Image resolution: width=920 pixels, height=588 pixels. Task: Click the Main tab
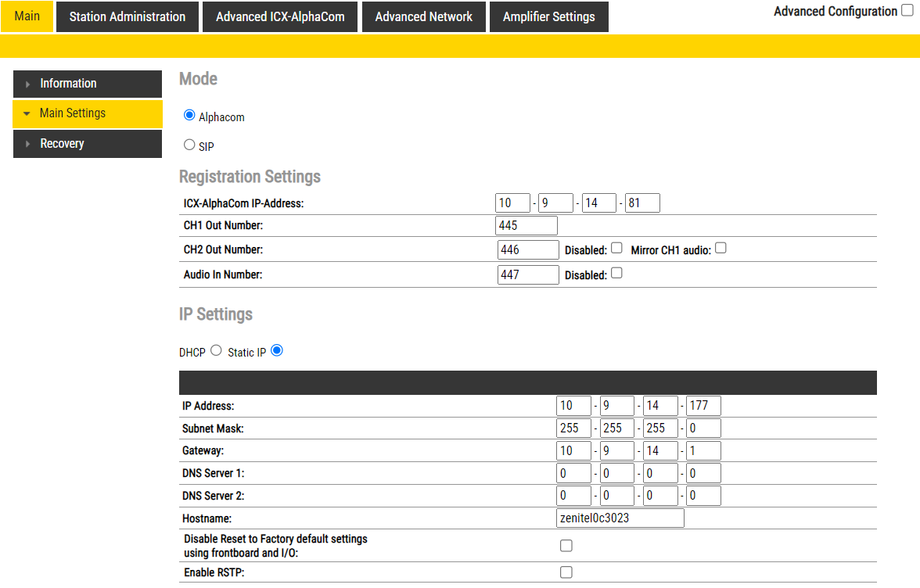(x=27, y=16)
